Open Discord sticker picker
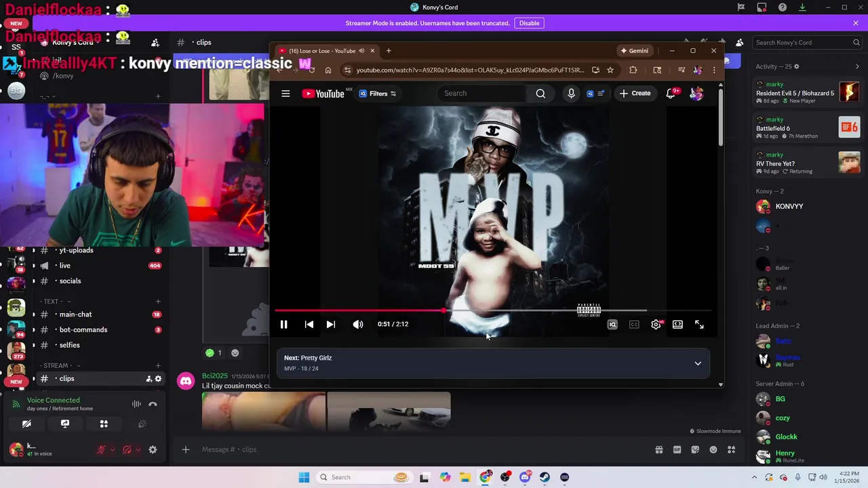The image size is (868, 488). tap(695, 449)
